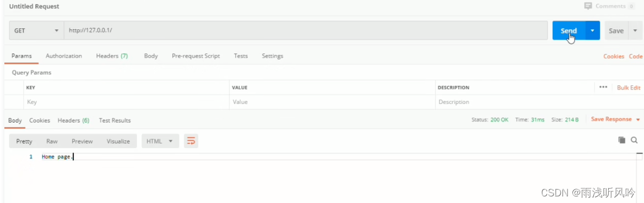Open the request Headers (7) tab
This screenshot has width=644, height=203.
coord(112,56)
